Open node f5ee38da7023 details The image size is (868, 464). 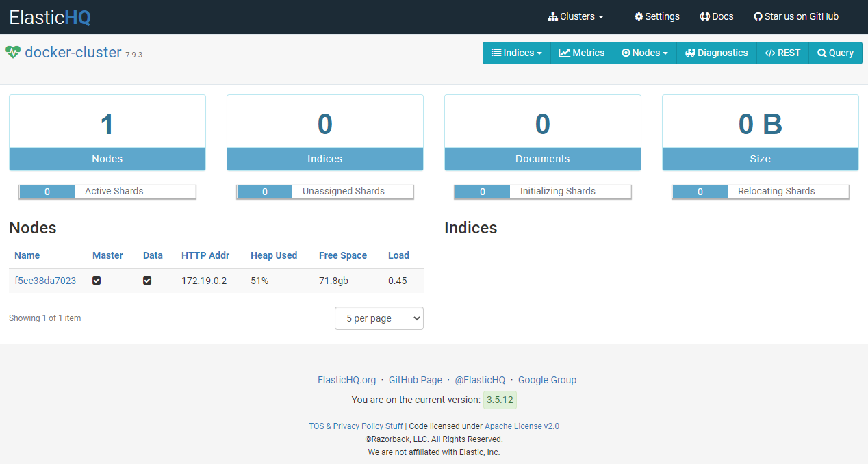tap(45, 281)
